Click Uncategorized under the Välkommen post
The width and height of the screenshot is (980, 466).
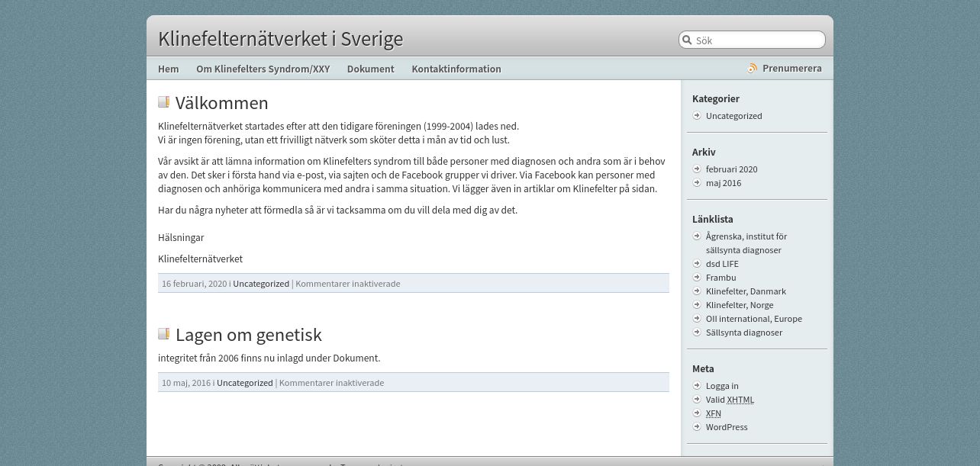(261, 284)
